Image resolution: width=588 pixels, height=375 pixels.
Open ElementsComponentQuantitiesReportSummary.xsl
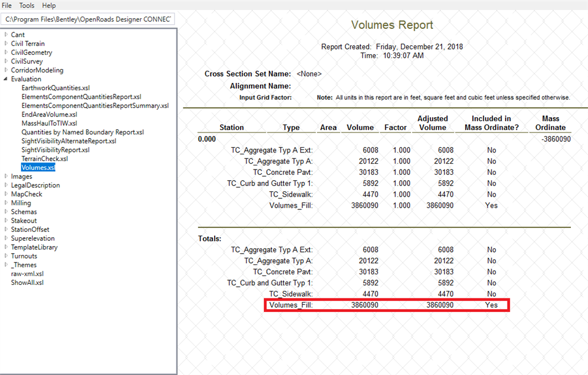(95, 105)
